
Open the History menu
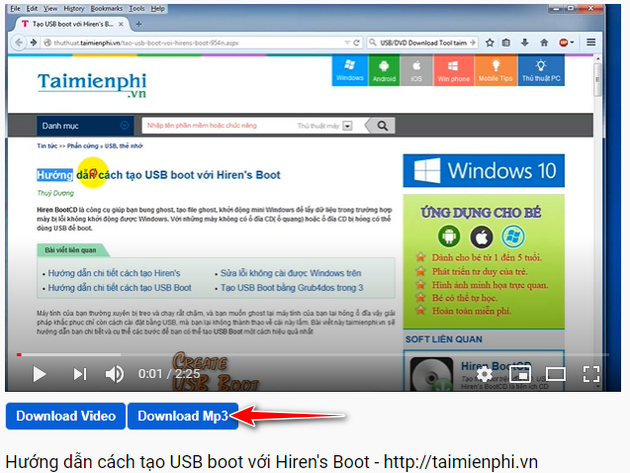(x=74, y=8)
